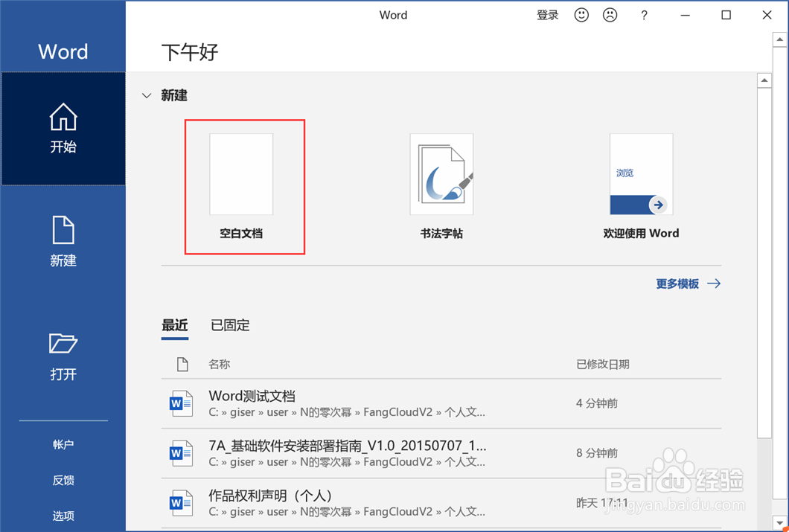Switch to the 最近 tab

(x=175, y=325)
